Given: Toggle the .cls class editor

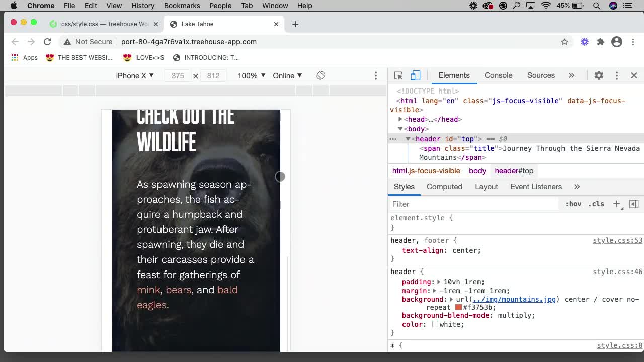Looking at the screenshot, I should point(596,204).
